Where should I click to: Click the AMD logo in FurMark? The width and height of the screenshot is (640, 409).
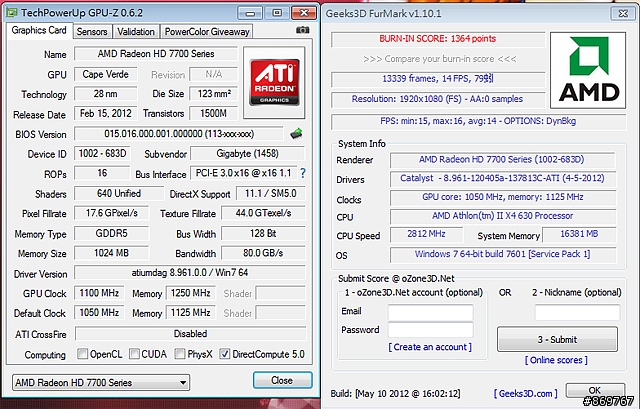pos(588,70)
